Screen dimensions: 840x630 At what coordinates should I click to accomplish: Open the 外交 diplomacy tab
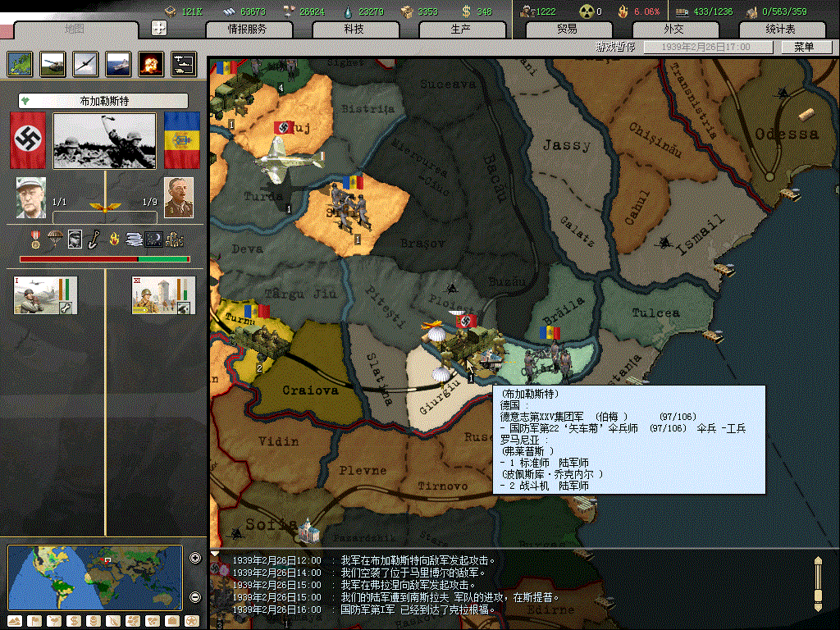tap(674, 29)
